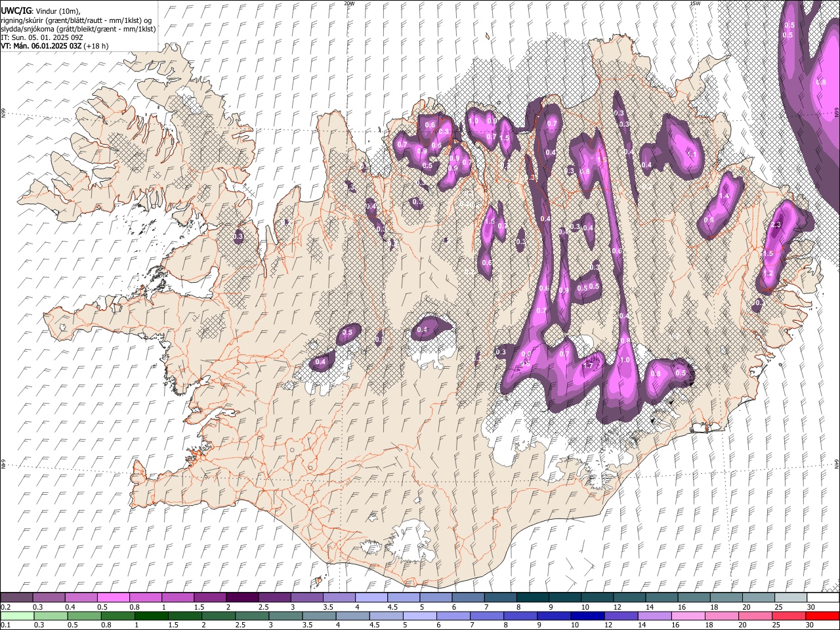Click the 'rigning/skúrir' description line
Viewport: 840px width, 630px height.
[76, 20]
